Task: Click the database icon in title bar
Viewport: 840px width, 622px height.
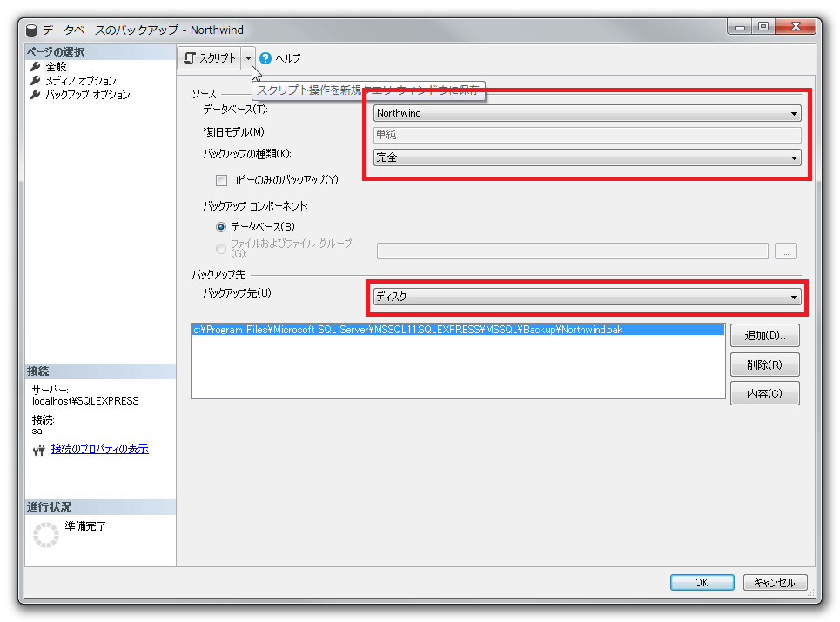Action: (x=32, y=30)
